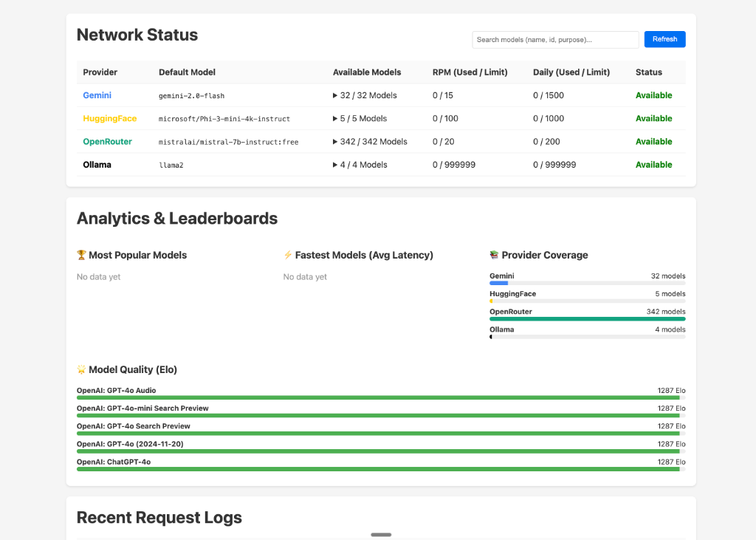Click the Recent Request Logs heading
Image resolution: width=756 pixels, height=540 pixels.
coord(159,517)
